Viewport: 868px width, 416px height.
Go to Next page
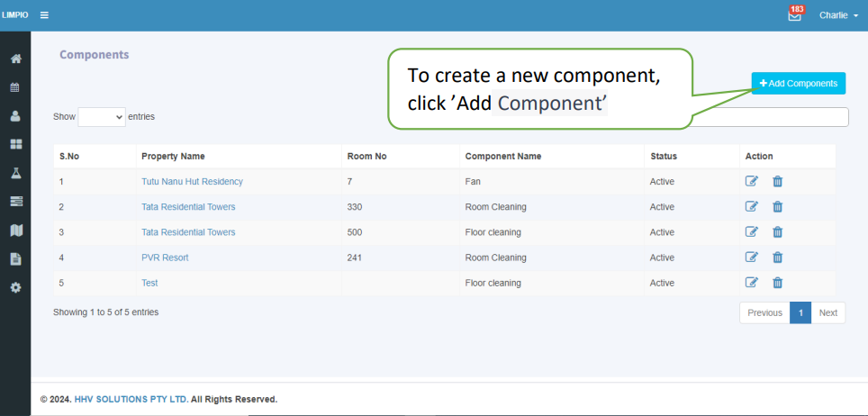(x=828, y=313)
